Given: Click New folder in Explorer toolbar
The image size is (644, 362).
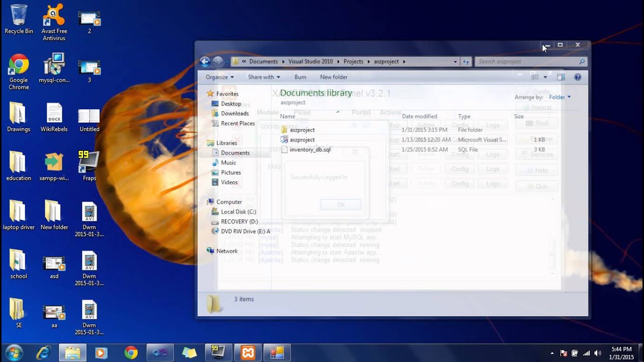Looking at the screenshot, I should 334,77.
